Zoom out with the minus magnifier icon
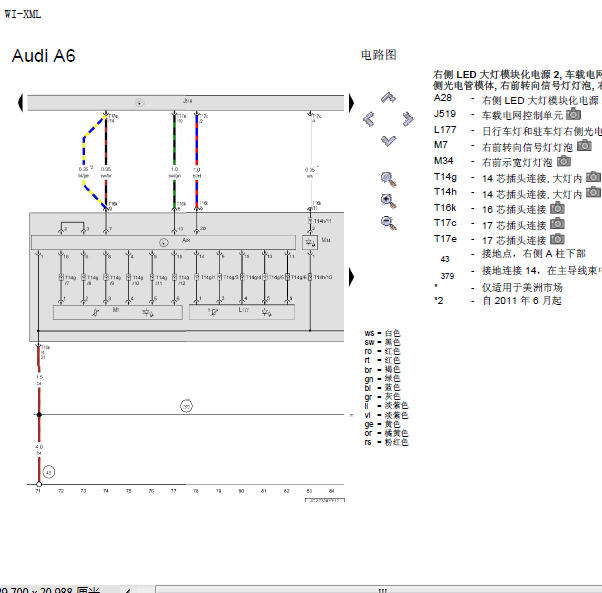 (388, 223)
